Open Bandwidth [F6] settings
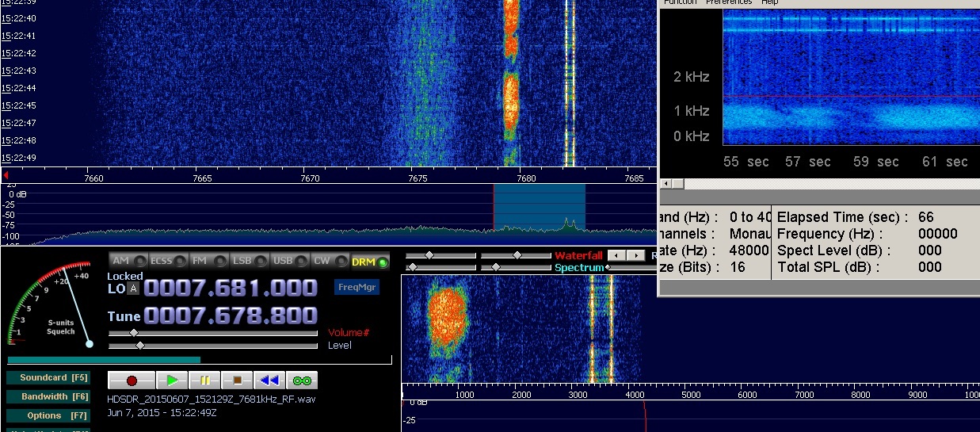Screen dimensions: 980x432 48,396
